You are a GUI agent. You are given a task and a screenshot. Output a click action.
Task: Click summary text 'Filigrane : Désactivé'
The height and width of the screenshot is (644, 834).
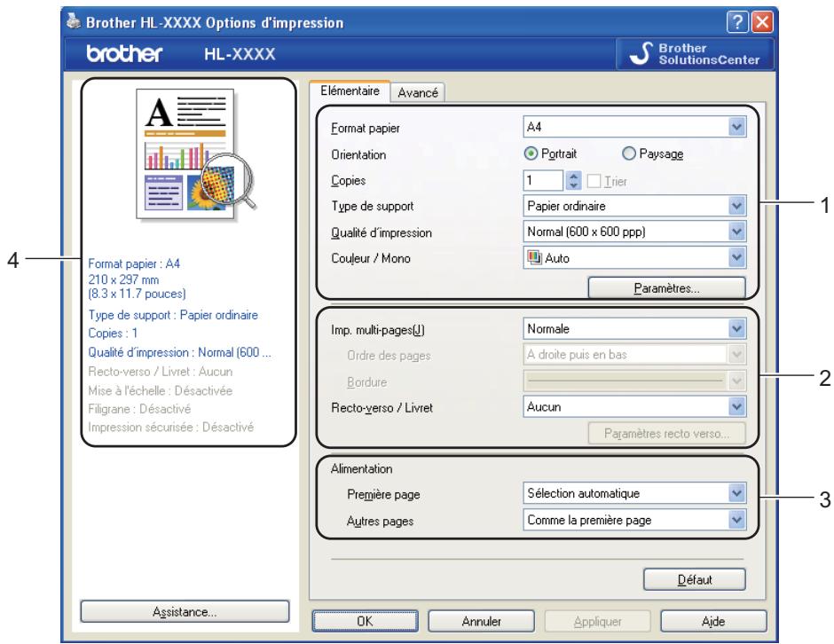coord(139,408)
